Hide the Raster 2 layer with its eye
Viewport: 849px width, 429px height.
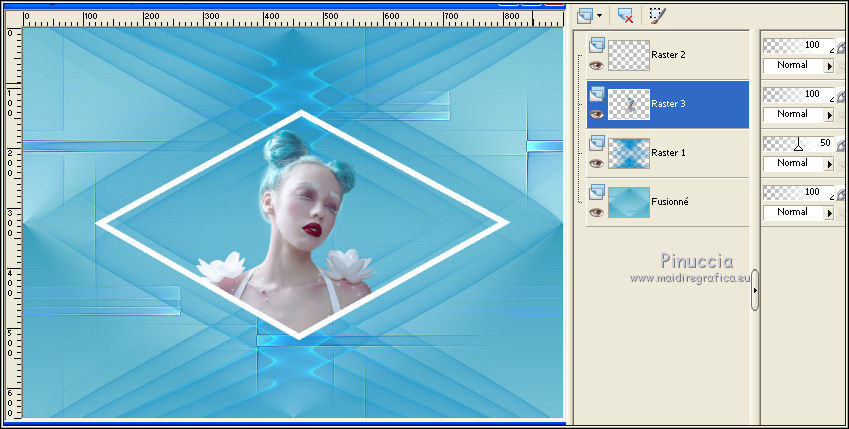tap(596, 66)
